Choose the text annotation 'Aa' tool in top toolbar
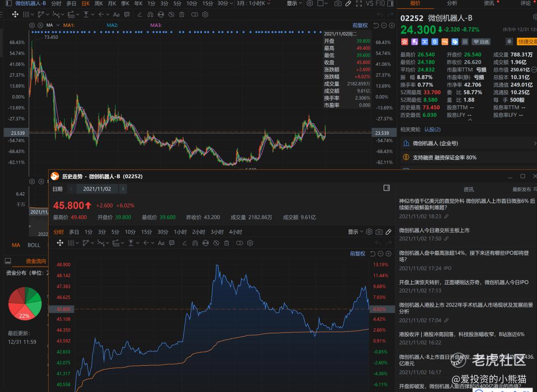The image size is (537, 392). tap(116, 15)
